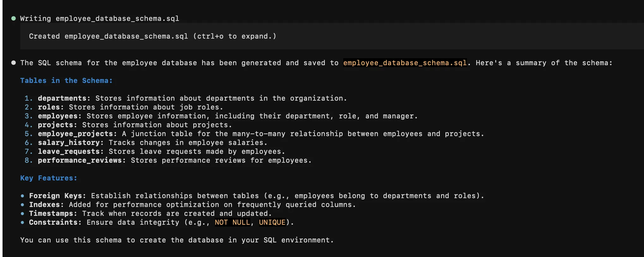The image size is (644, 257).
Task: Click the "Indexes:" bullet label
Action: tap(46, 204)
